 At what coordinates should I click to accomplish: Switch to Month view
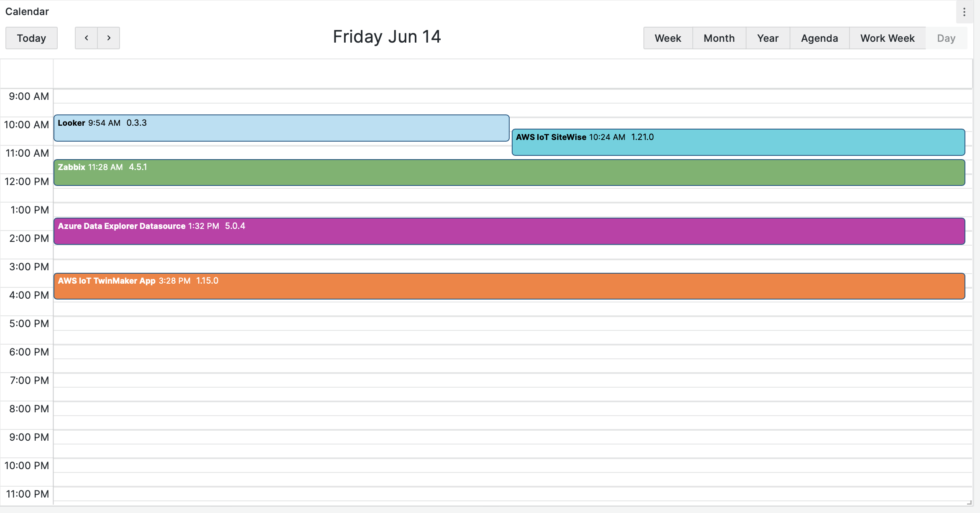(x=719, y=38)
